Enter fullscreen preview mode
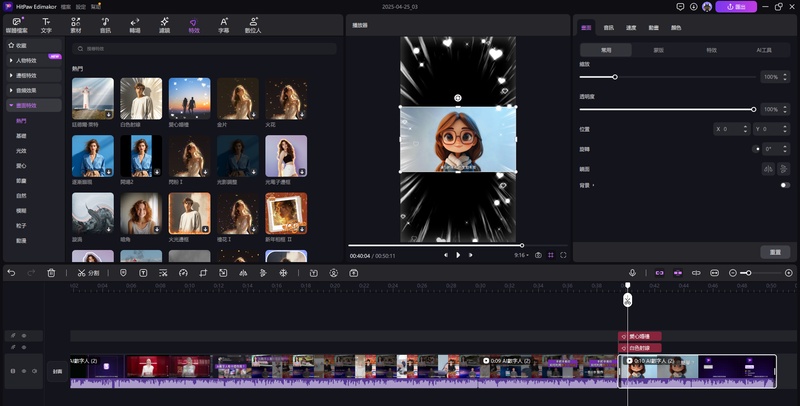The image size is (800, 406). tap(563, 255)
